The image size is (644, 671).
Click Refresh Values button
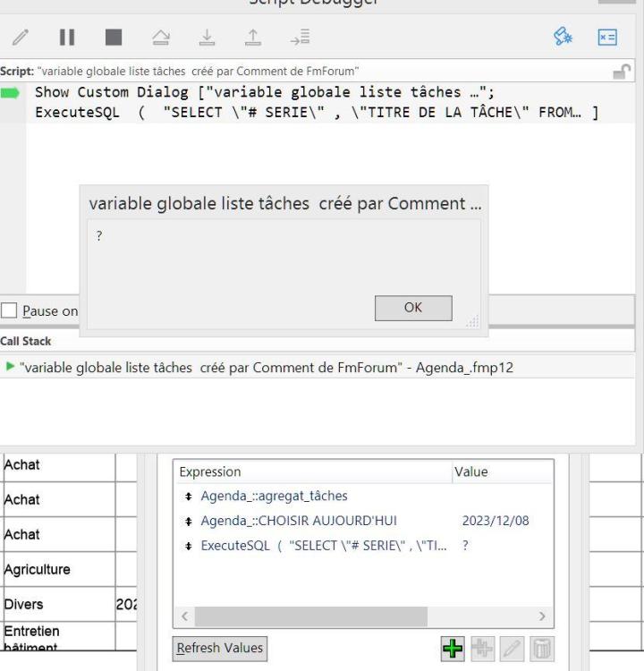(218, 648)
